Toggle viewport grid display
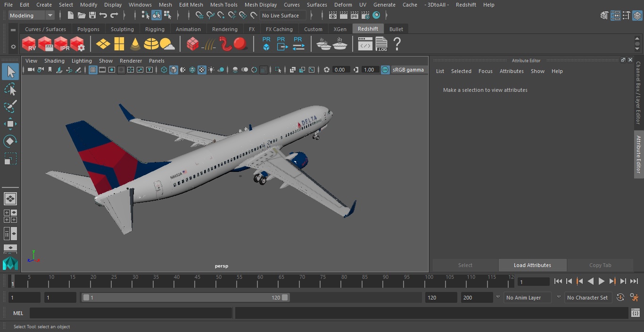 pos(93,70)
